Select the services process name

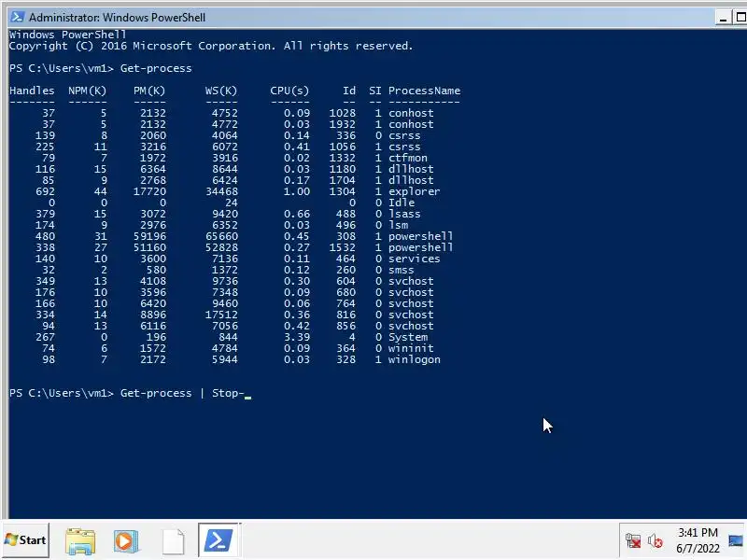[414, 259]
